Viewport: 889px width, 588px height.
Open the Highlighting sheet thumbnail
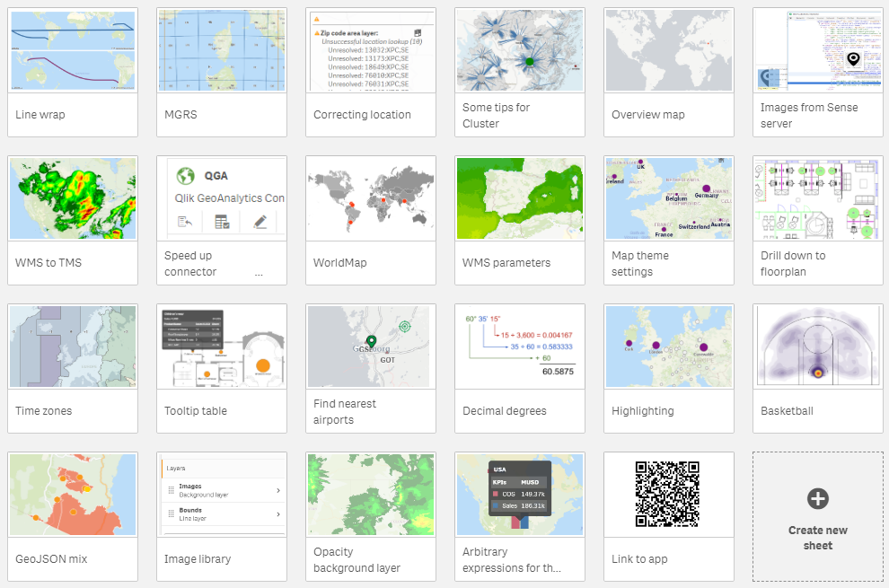pos(668,347)
